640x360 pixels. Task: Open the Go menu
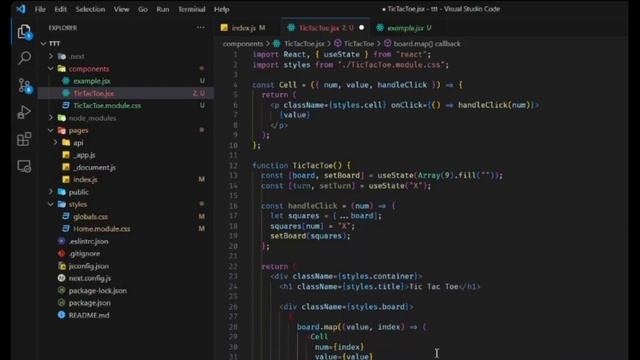point(143,9)
